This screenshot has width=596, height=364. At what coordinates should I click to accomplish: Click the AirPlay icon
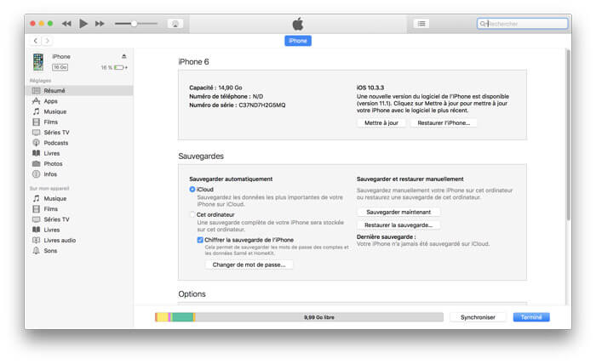tap(176, 24)
